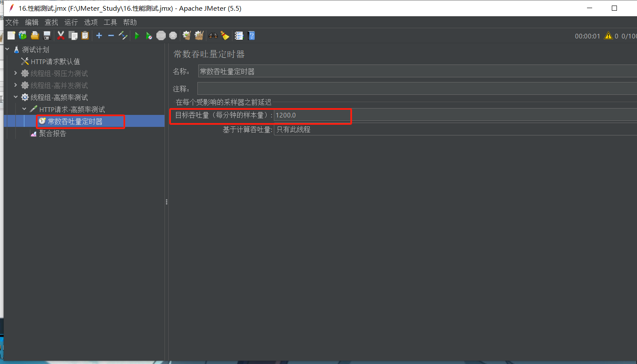Click the elapsed time 00:00:01 display
The image size is (637, 364).
[x=587, y=36]
